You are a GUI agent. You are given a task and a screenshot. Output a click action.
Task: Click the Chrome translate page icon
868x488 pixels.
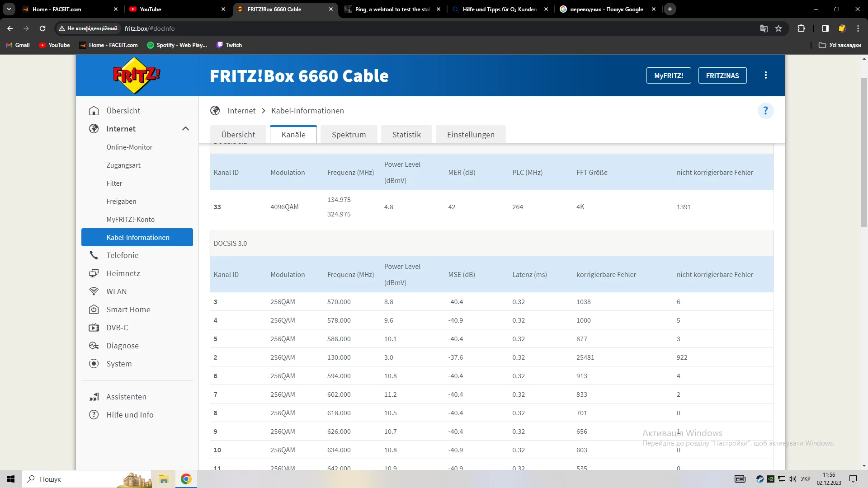(x=764, y=28)
